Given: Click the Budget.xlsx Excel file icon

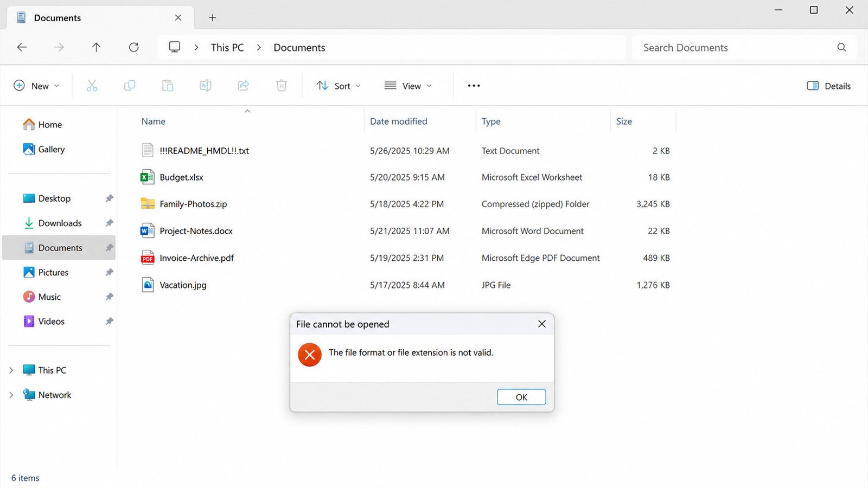Looking at the screenshot, I should click(147, 177).
